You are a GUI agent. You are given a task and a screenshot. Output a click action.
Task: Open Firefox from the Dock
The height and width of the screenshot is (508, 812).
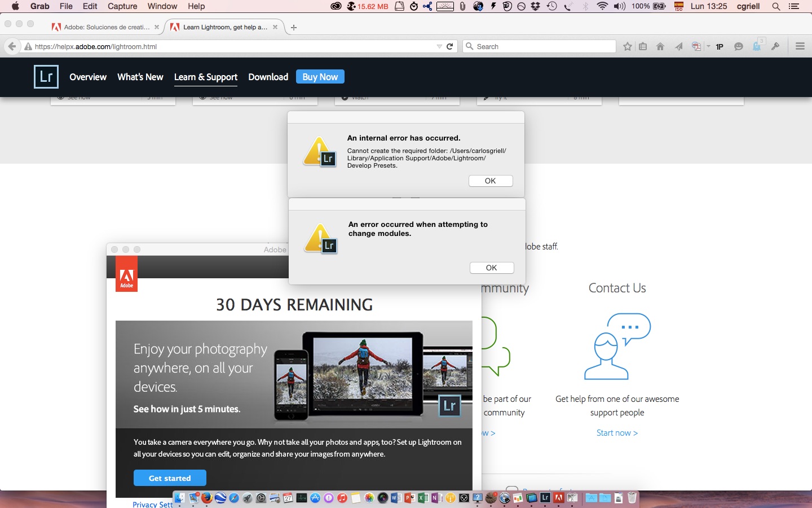coord(206,498)
